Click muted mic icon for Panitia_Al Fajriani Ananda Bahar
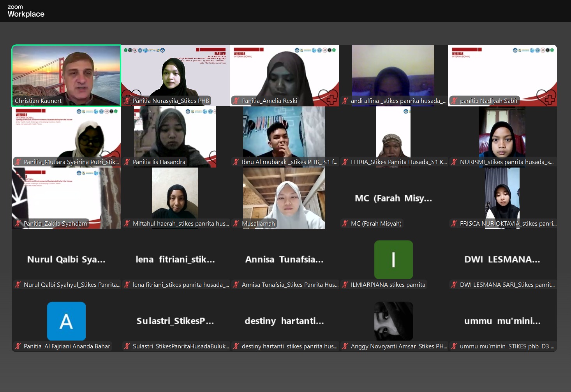The width and height of the screenshot is (571, 392). tap(18, 346)
